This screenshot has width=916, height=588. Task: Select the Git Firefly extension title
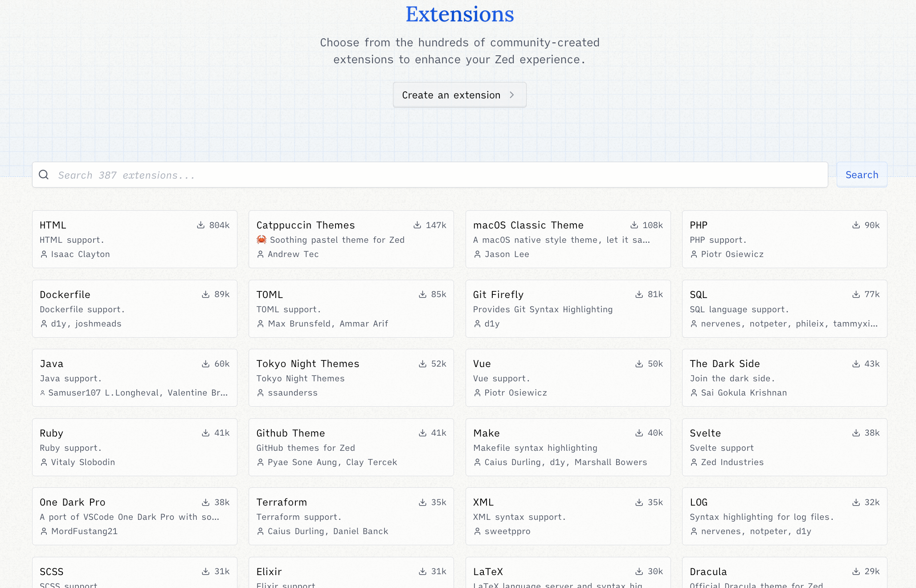(x=498, y=295)
